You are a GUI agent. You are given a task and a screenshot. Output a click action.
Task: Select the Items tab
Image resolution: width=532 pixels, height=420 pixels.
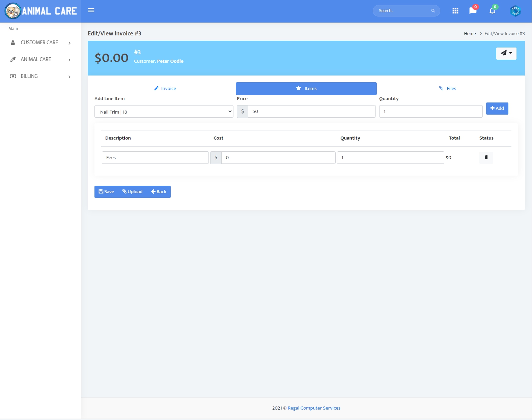(306, 88)
